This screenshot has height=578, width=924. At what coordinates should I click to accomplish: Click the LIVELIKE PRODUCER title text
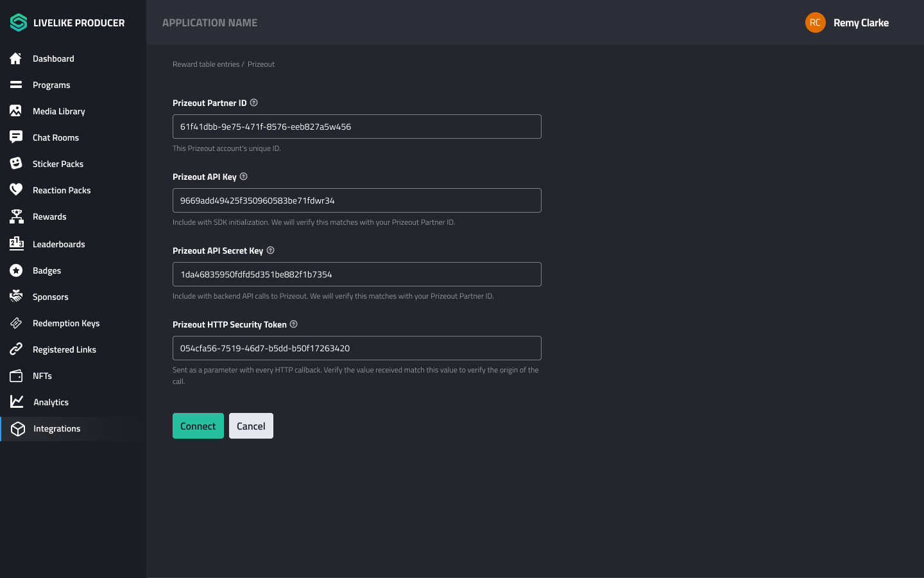pos(79,22)
